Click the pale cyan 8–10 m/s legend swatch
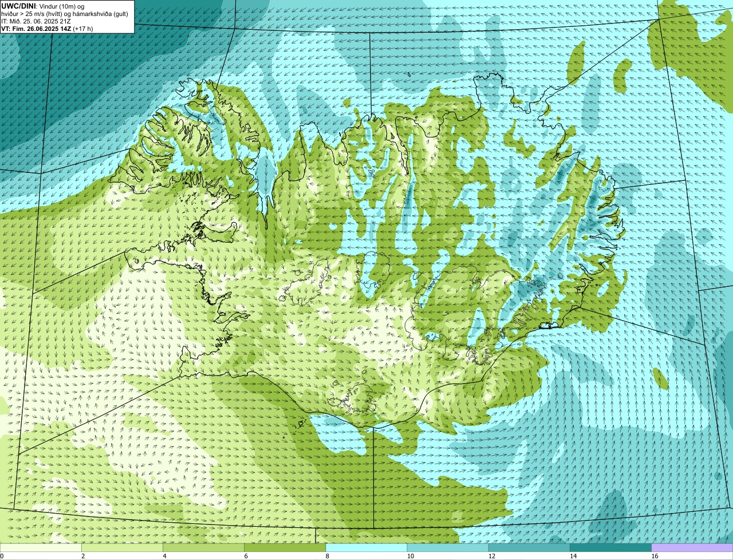Viewport: 733px width, 560px height. pyautogui.click(x=366, y=547)
